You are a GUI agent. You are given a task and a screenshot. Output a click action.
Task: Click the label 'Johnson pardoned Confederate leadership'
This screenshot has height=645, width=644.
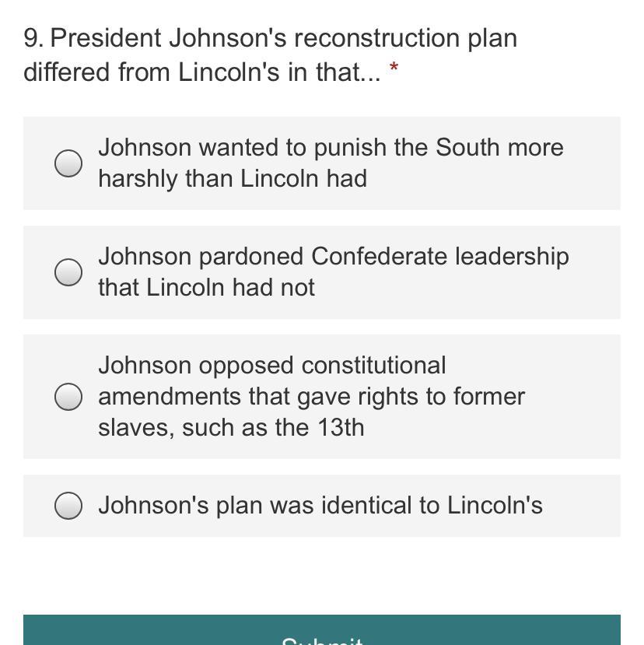click(334, 257)
